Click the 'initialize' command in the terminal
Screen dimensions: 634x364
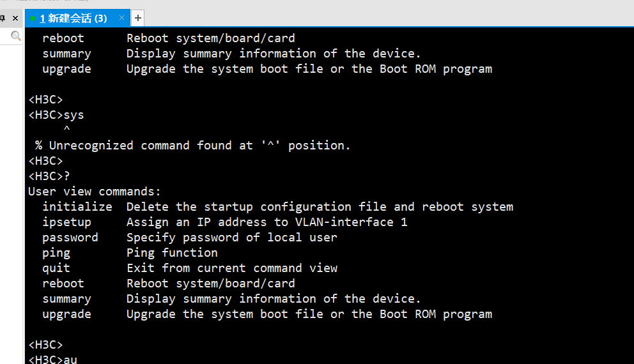pos(77,207)
